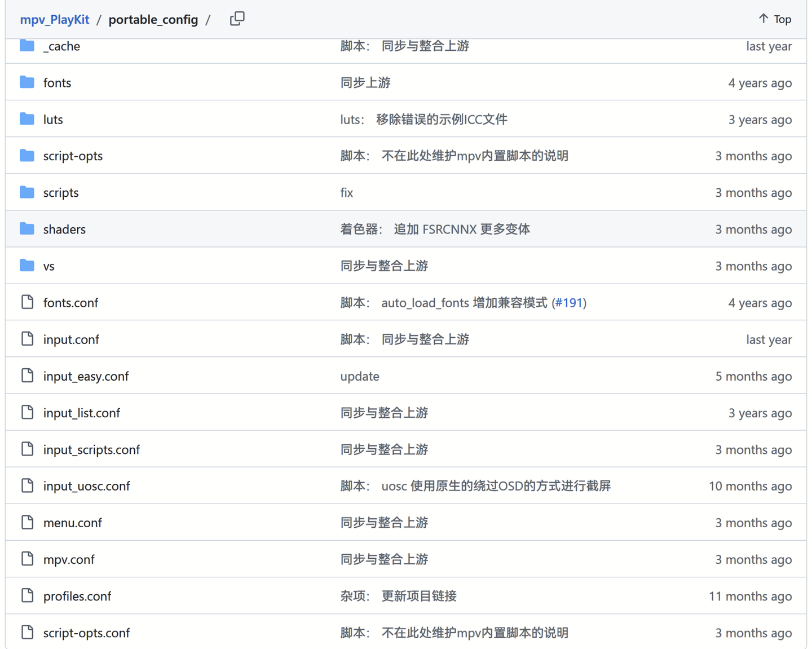812x649 pixels.
Task: Click the mpv.conf file icon
Action: pyautogui.click(x=27, y=559)
